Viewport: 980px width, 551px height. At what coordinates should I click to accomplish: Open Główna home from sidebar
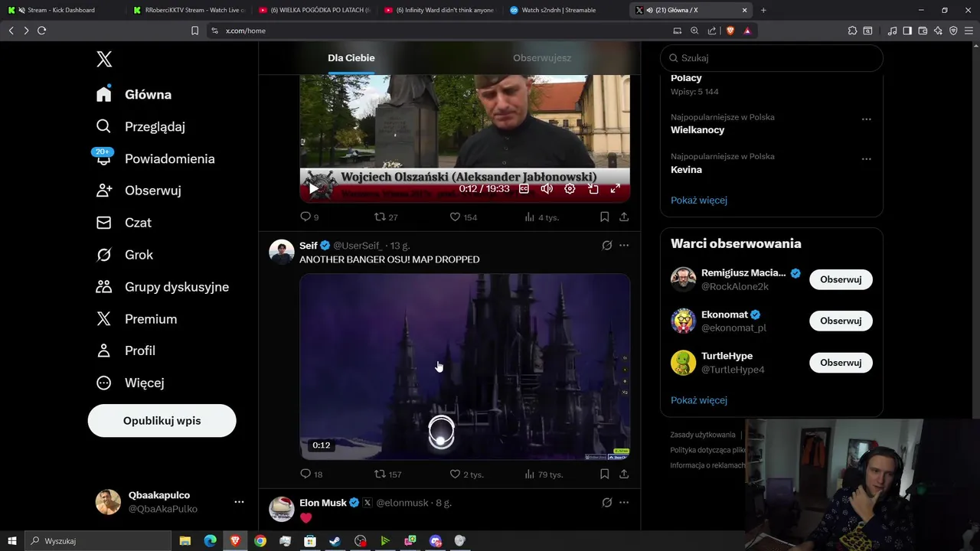135,94
